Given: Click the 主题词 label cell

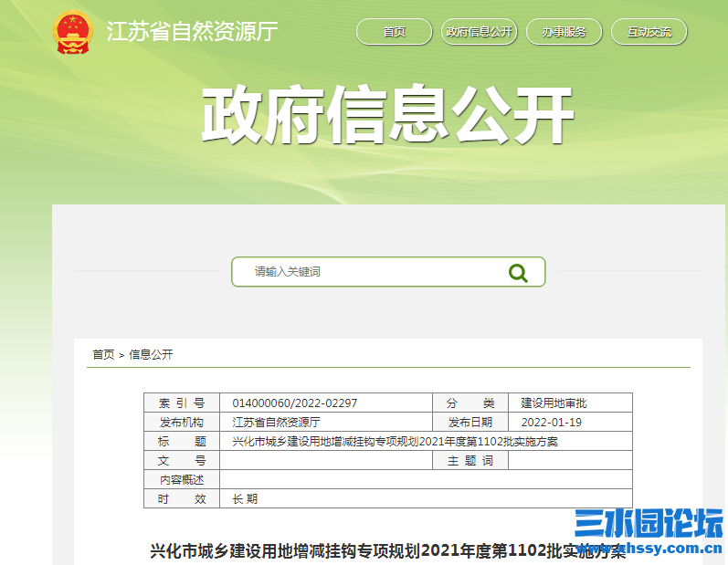Looking at the screenshot, I should pyautogui.click(x=470, y=461).
